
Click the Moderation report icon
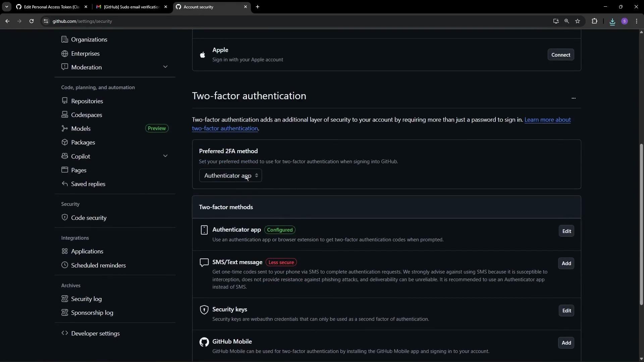(x=65, y=67)
